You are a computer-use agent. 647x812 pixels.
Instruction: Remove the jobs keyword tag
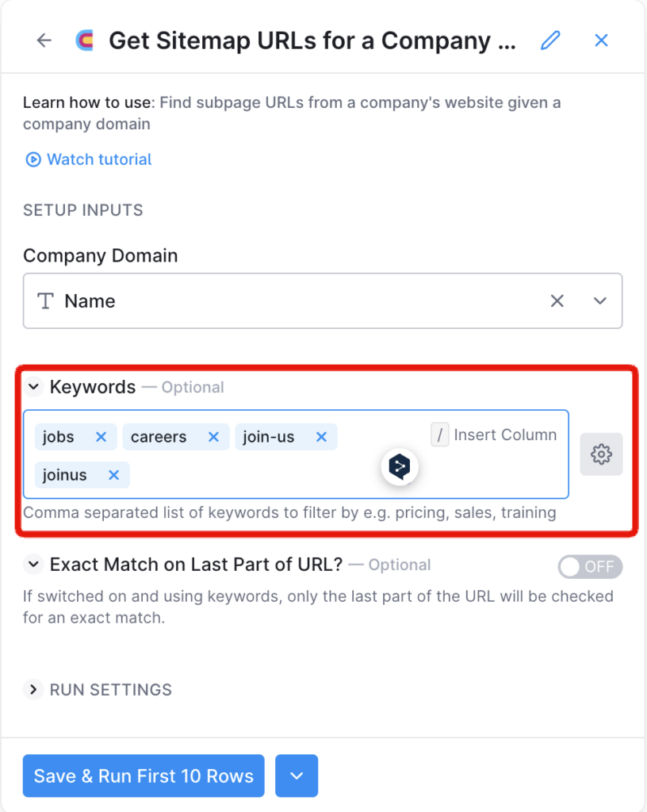(x=101, y=437)
